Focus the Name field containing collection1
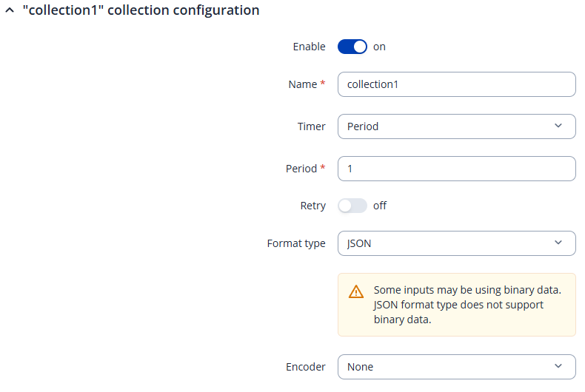585x392 pixels. click(456, 84)
